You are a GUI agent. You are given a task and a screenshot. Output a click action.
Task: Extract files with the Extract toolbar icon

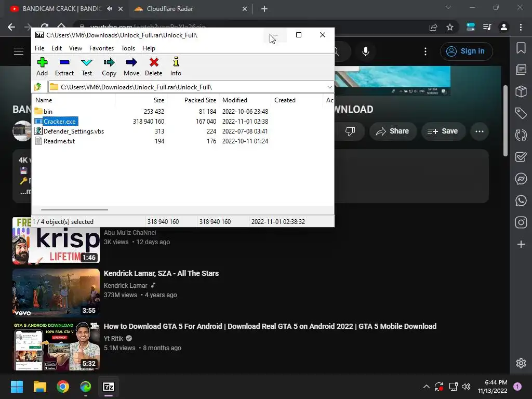tap(64, 67)
